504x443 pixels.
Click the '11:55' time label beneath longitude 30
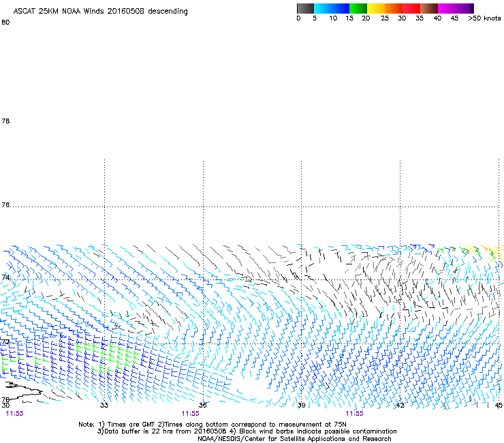(x=15, y=414)
